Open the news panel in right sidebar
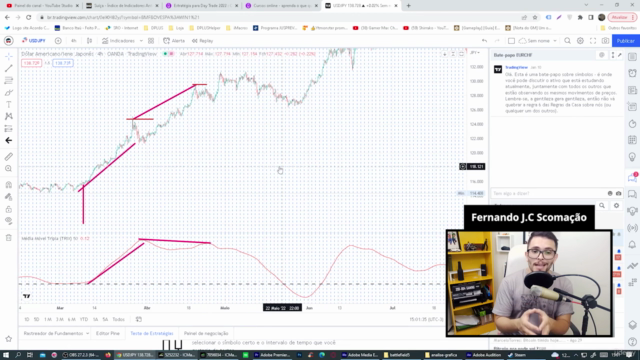The height and width of the screenshot is (360, 640). [x=632, y=90]
